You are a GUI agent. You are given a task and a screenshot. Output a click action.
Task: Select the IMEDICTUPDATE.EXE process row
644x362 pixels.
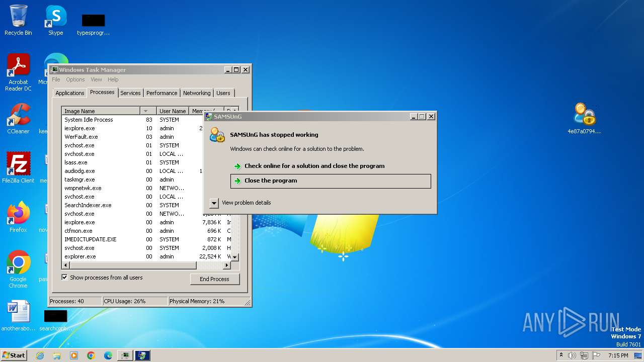point(146,239)
